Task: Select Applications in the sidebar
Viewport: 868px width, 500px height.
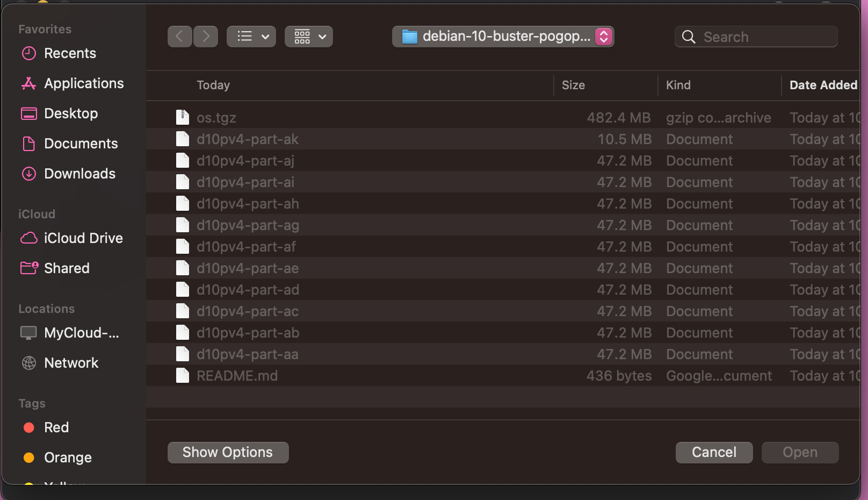Action: (83, 83)
